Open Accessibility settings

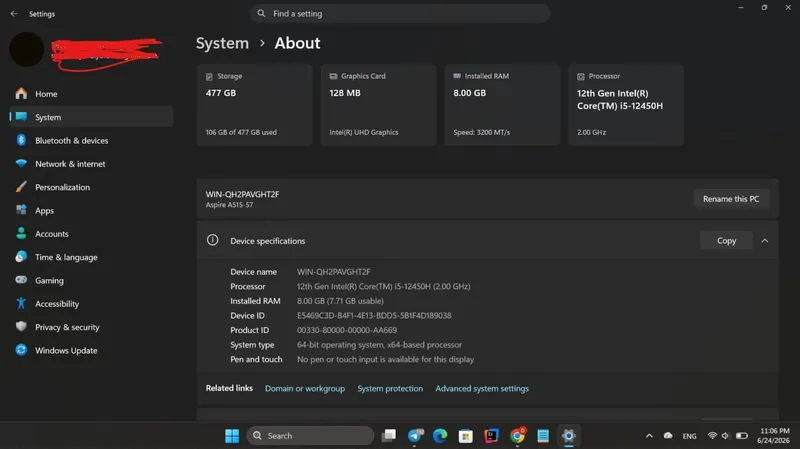(x=91, y=304)
